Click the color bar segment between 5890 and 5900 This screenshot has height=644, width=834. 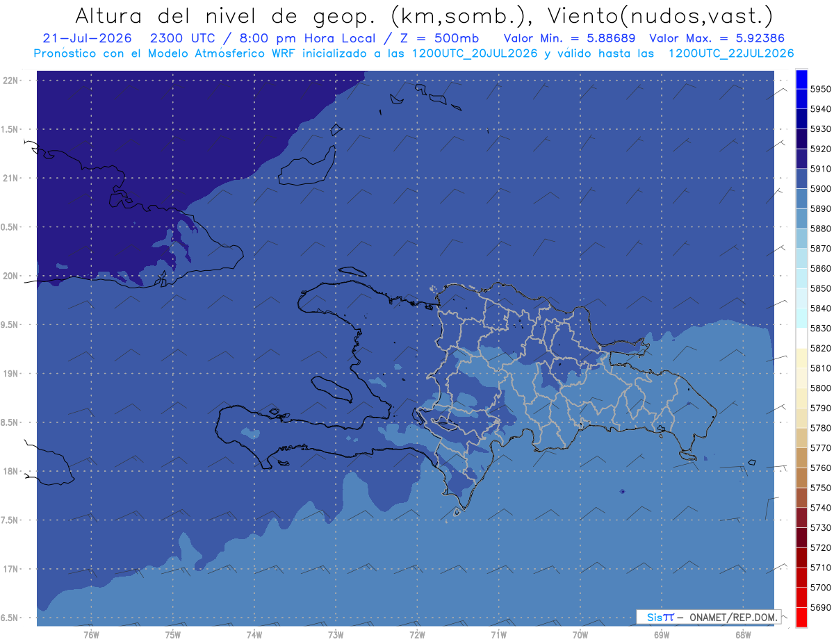(801, 199)
